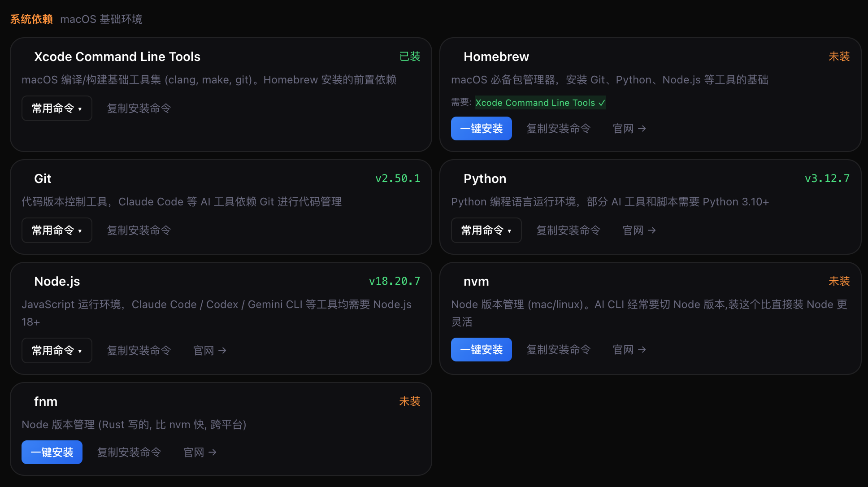The image size is (868, 487).
Task: Open Node.js 官网 link
Action: [x=210, y=350]
